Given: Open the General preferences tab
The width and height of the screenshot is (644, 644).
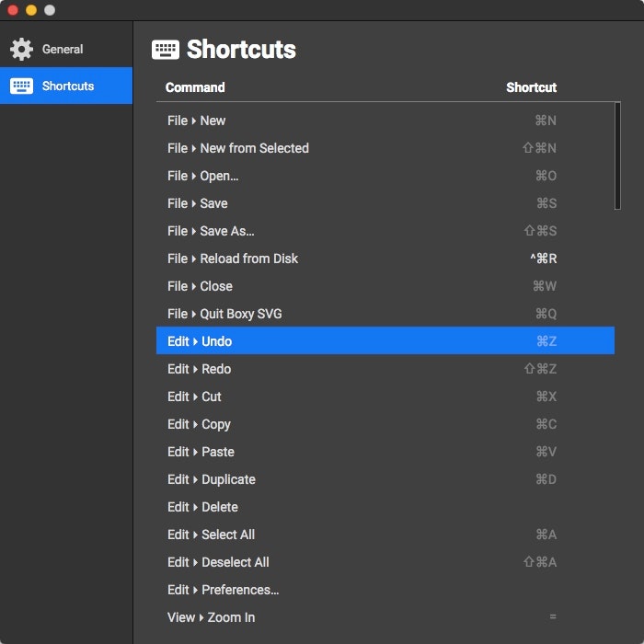Looking at the screenshot, I should 63,49.
